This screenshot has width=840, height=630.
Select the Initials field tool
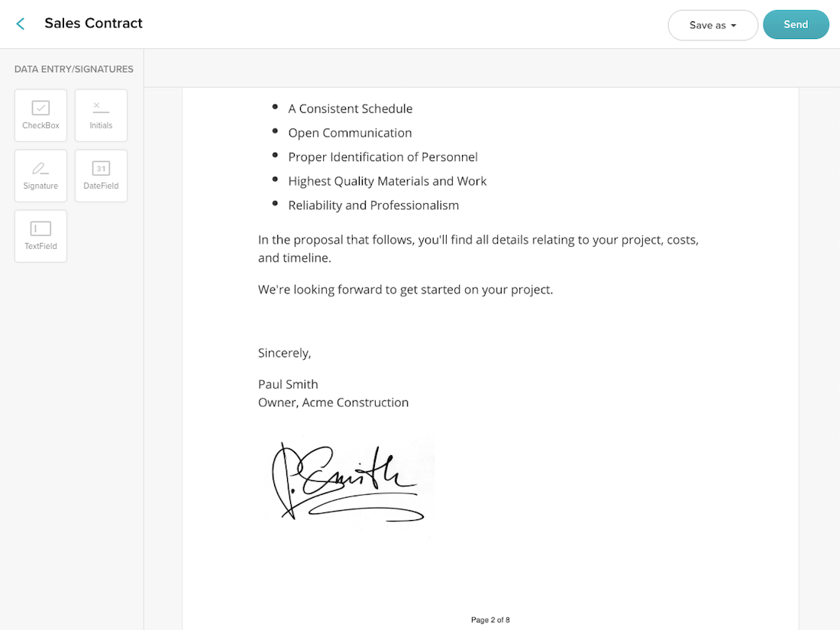(101, 115)
